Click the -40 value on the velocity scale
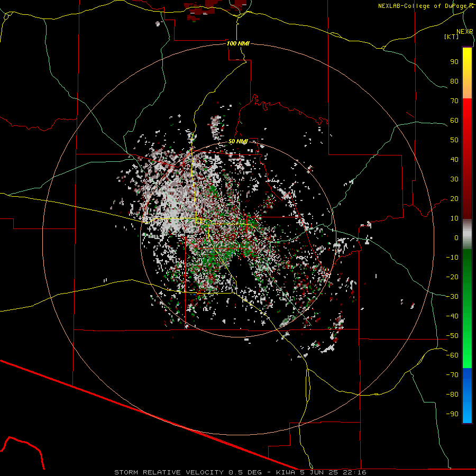This screenshot has width=476, height=476. (x=452, y=316)
